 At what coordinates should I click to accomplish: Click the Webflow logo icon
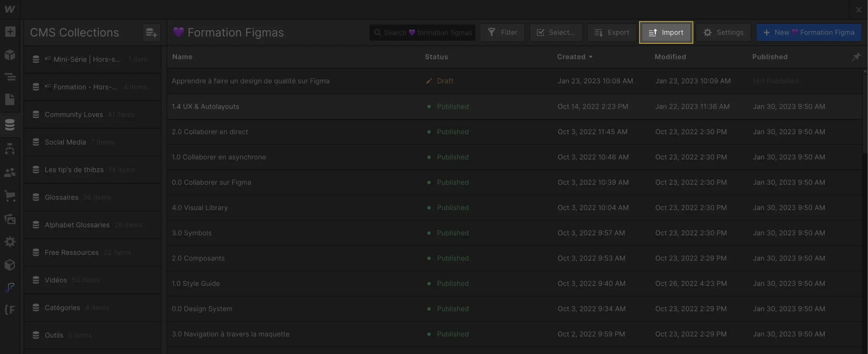coord(10,9)
